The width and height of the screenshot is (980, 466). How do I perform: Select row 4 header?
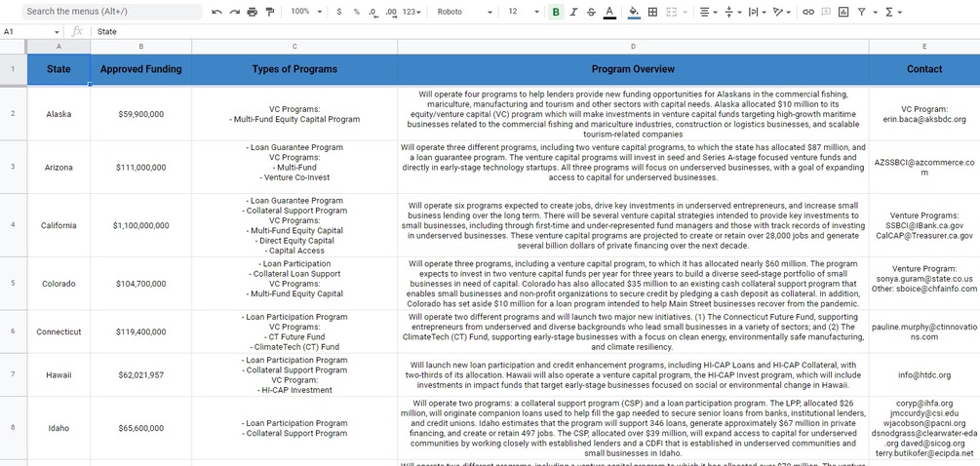tap(13, 225)
